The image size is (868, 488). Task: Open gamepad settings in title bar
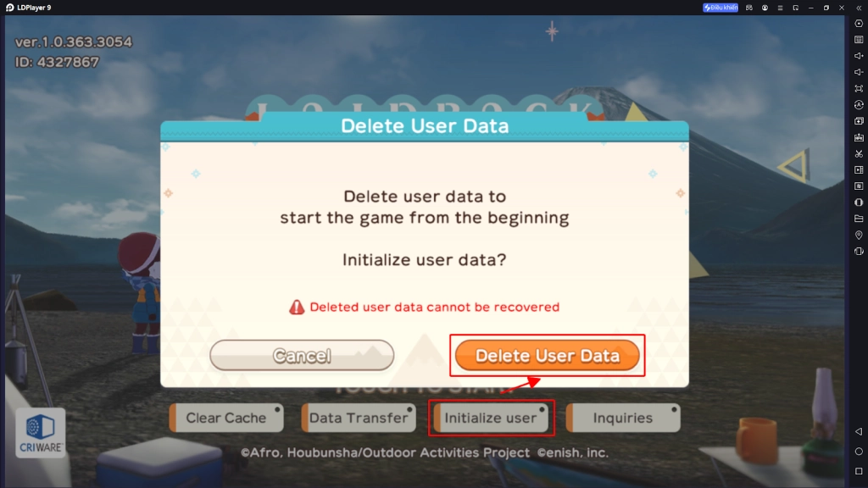(x=749, y=8)
